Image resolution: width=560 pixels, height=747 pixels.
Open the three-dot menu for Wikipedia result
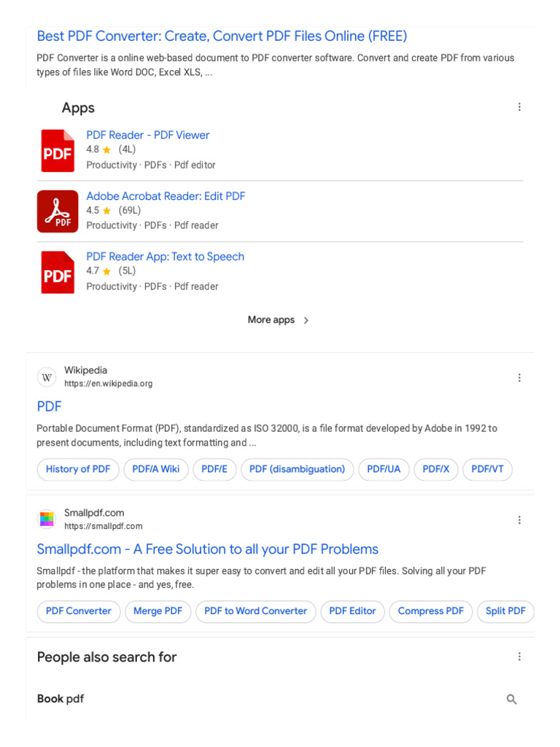519,378
